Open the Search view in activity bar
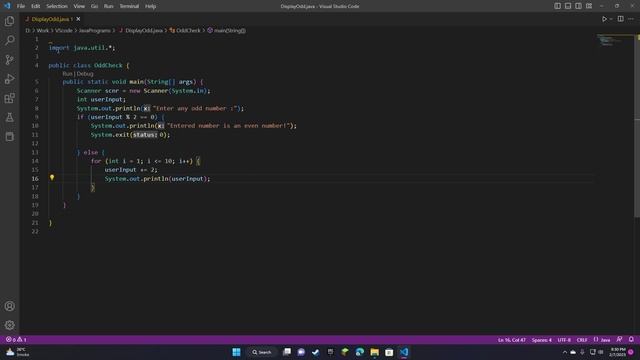Screen dimensions: 640x360 tap(9, 40)
